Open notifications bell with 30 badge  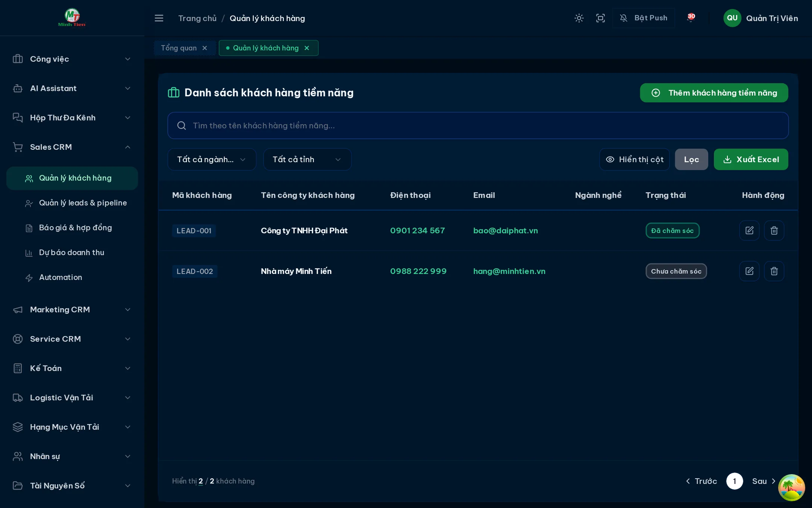[691, 18]
